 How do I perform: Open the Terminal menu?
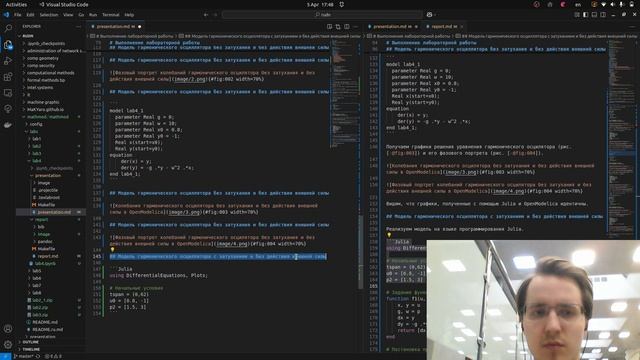[111, 15]
